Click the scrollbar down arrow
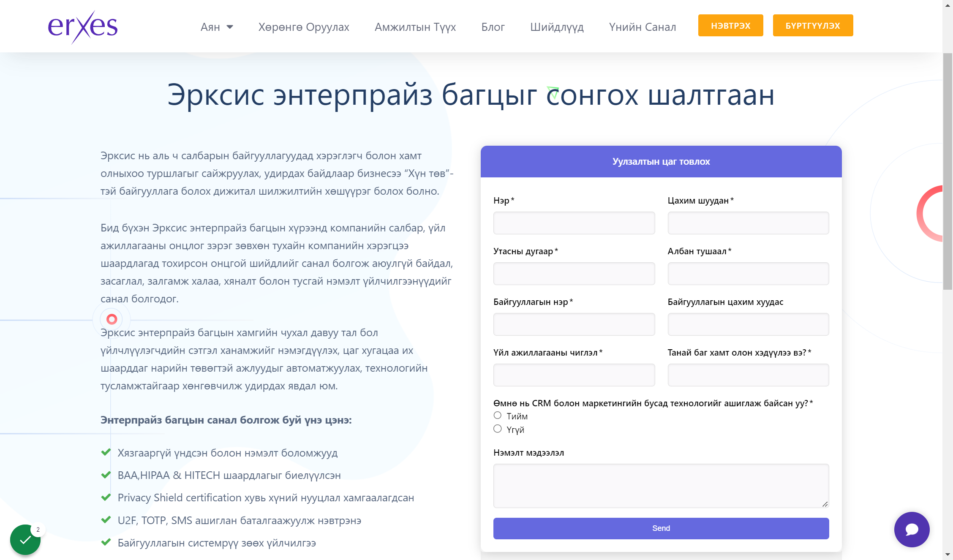Screen dimensions: 953x560 click(x=948, y=555)
